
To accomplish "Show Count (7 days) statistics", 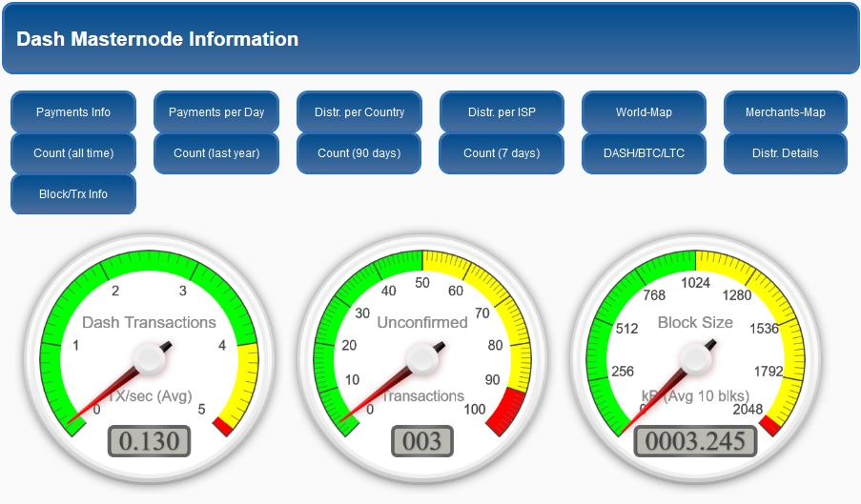I will click(x=502, y=153).
